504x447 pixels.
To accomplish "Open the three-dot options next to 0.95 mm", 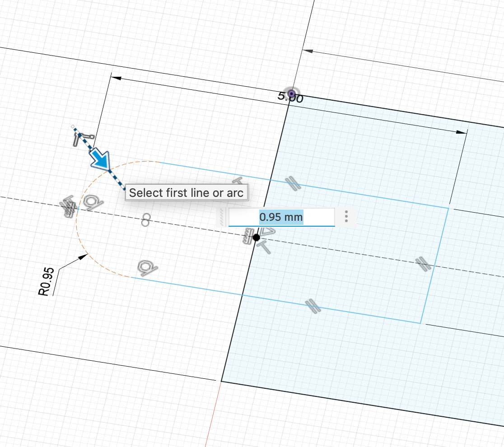I will click(x=346, y=217).
